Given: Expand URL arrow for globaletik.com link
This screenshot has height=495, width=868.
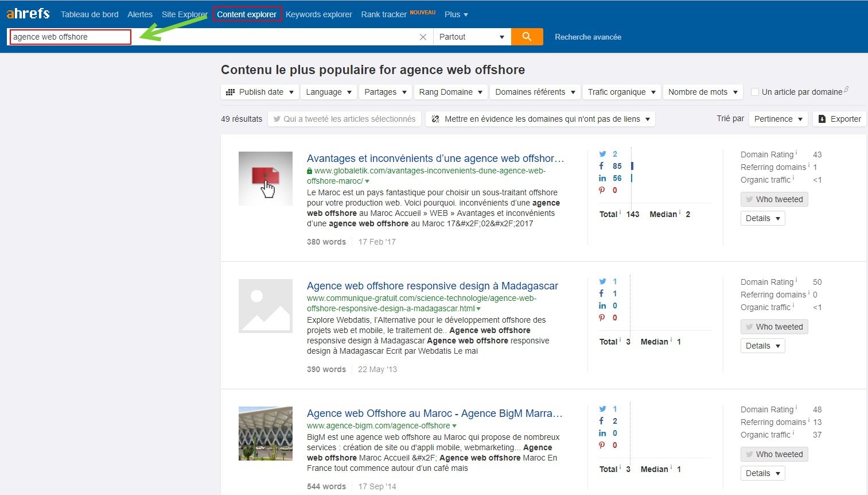Looking at the screenshot, I should pyautogui.click(x=367, y=181).
